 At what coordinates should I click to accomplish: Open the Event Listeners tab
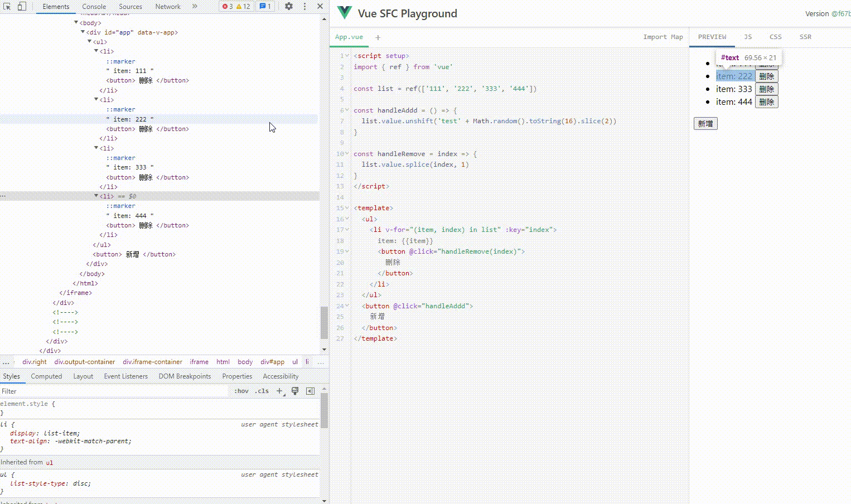point(125,376)
